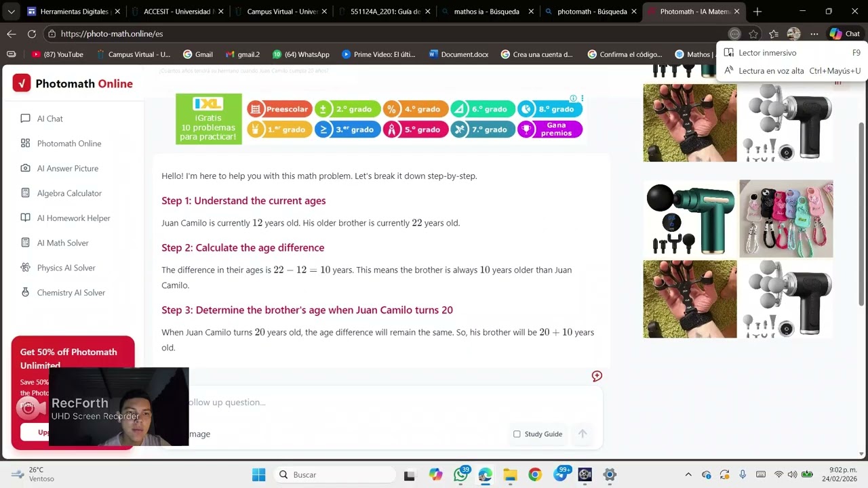Go back with browser back arrow
The width and height of the screenshot is (868, 488).
(12, 34)
